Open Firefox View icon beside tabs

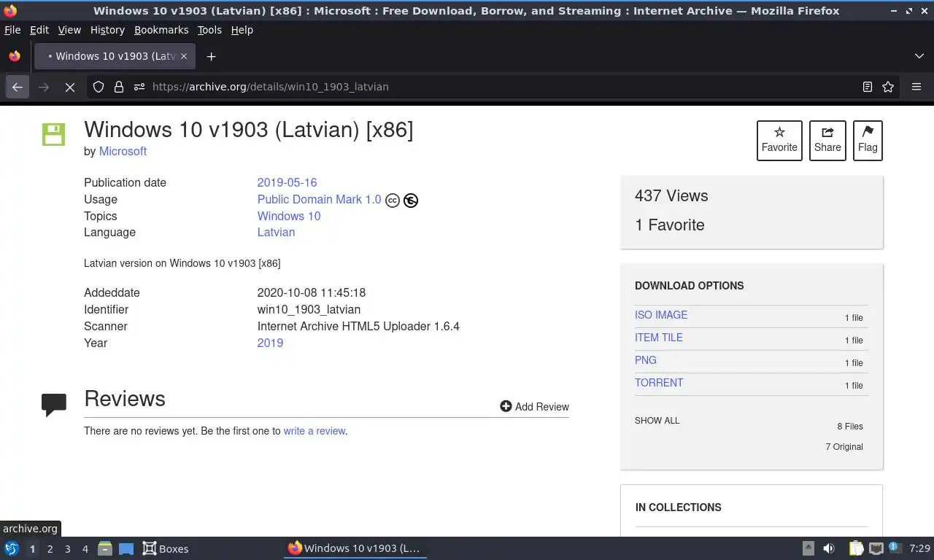(x=15, y=56)
